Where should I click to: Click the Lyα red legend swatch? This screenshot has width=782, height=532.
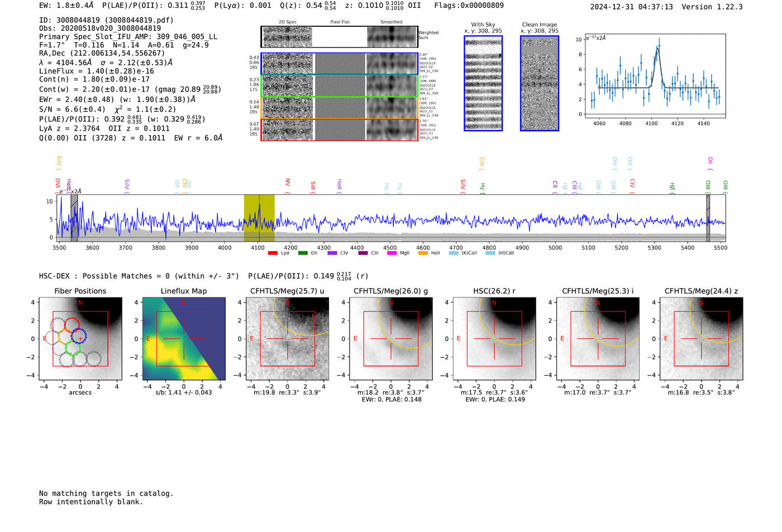coord(273,253)
